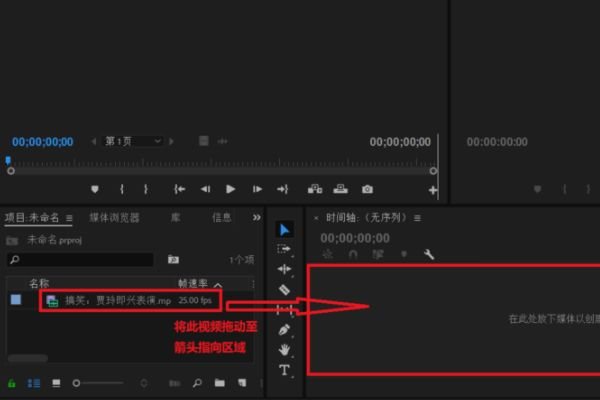
Task: Select the Selection arrow tool
Action: (x=284, y=230)
